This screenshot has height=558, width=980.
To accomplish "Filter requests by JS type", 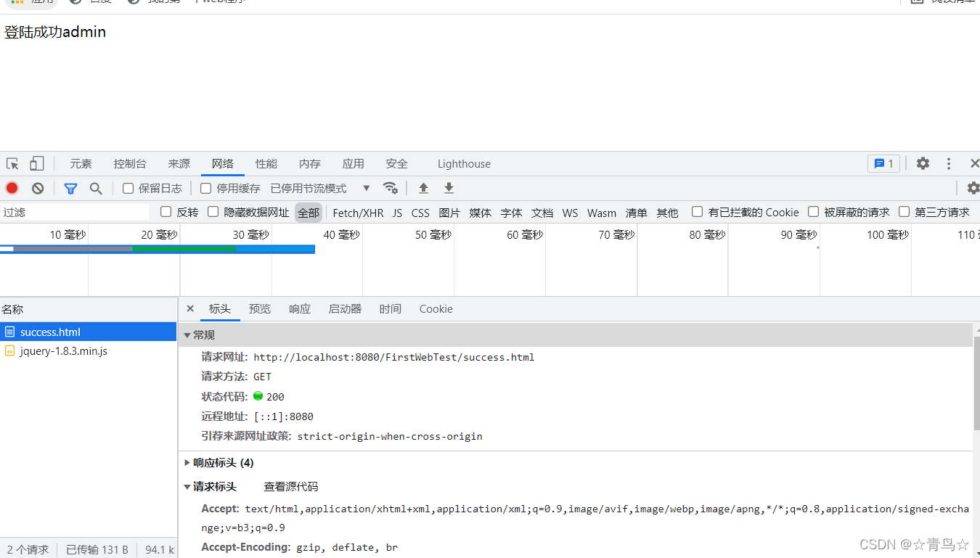I will click(398, 213).
